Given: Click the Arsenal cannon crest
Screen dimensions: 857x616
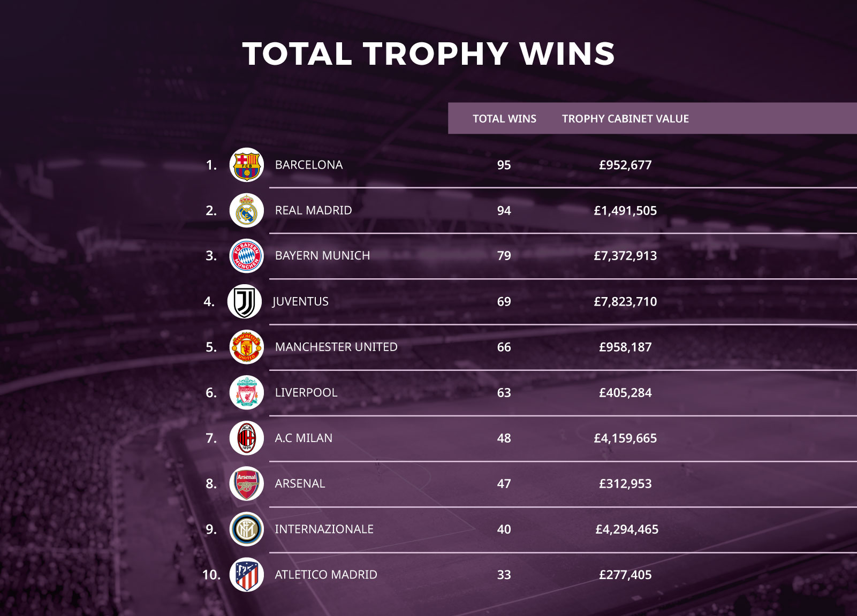Looking at the screenshot, I should click(247, 483).
